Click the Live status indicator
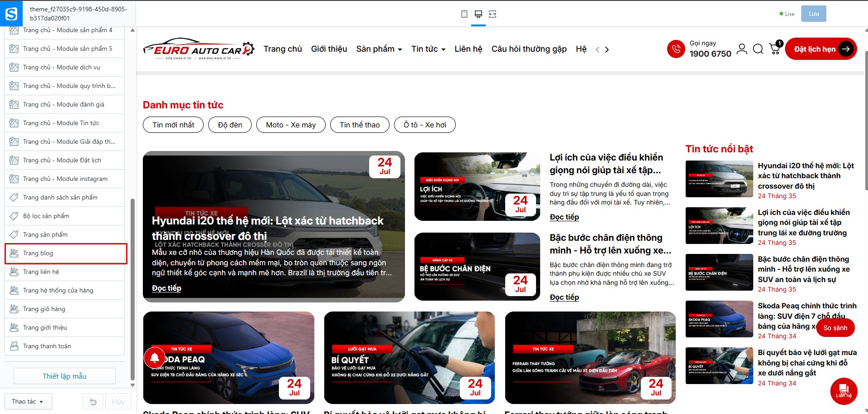The height and width of the screenshot is (414, 868). [x=787, y=14]
